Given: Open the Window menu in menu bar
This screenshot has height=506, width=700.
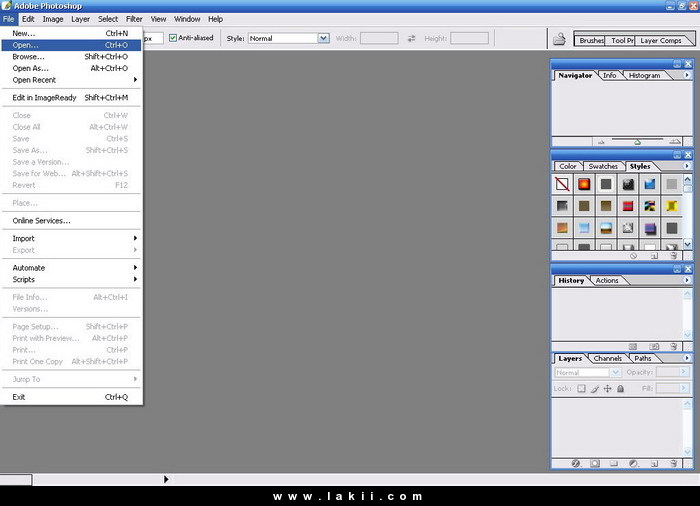Looking at the screenshot, I should 187,19.
